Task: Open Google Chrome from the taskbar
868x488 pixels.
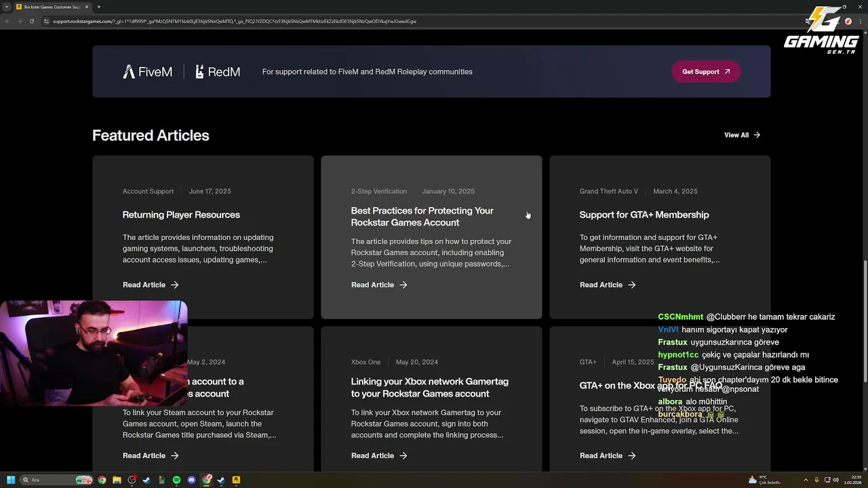Action: (102, 480)
